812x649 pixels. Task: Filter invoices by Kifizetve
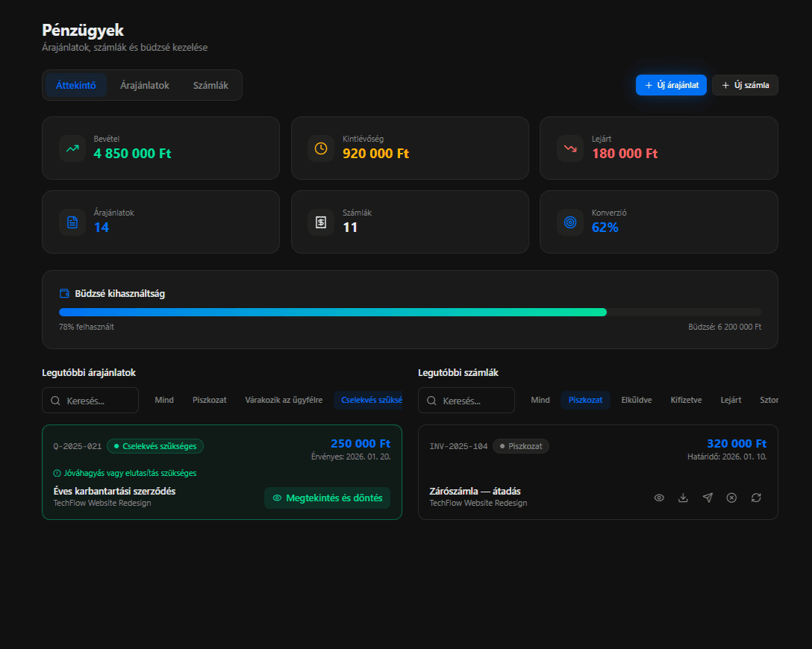pos(686,400)
